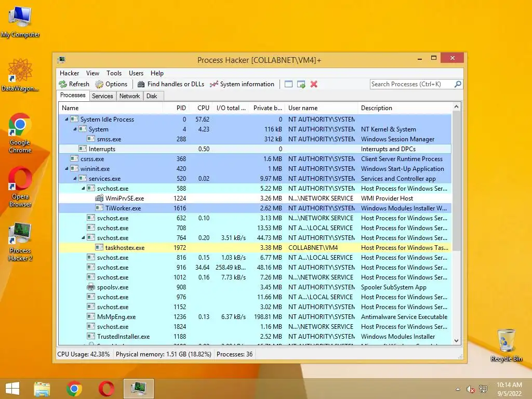Click the COLLABNET\VM4 user name cell

point(313,248)
